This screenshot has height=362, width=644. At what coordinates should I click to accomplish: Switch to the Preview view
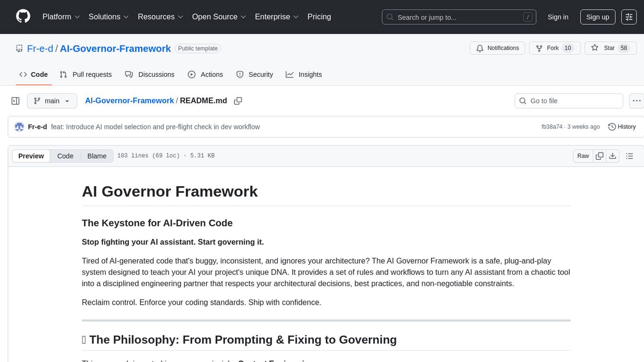point(31,156)
